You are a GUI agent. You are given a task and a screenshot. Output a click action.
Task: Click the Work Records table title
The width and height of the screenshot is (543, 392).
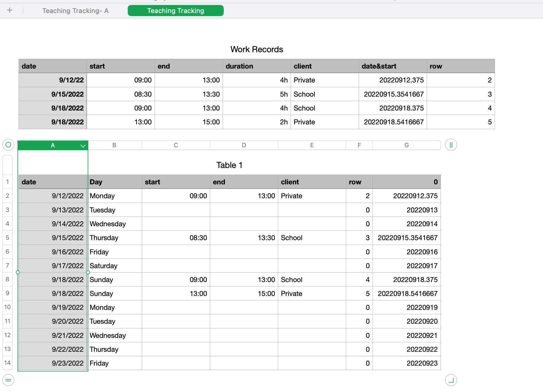coord(257,49)
